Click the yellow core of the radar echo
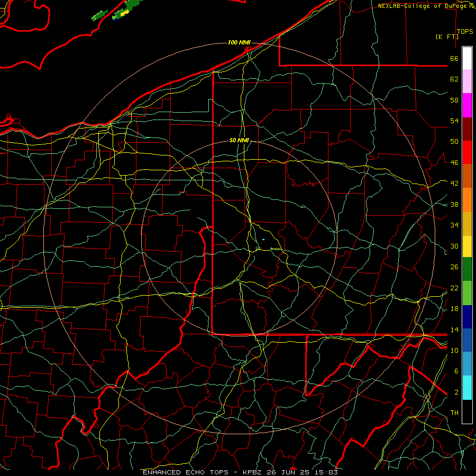476x476 pixels. click(x=124, y=13)
